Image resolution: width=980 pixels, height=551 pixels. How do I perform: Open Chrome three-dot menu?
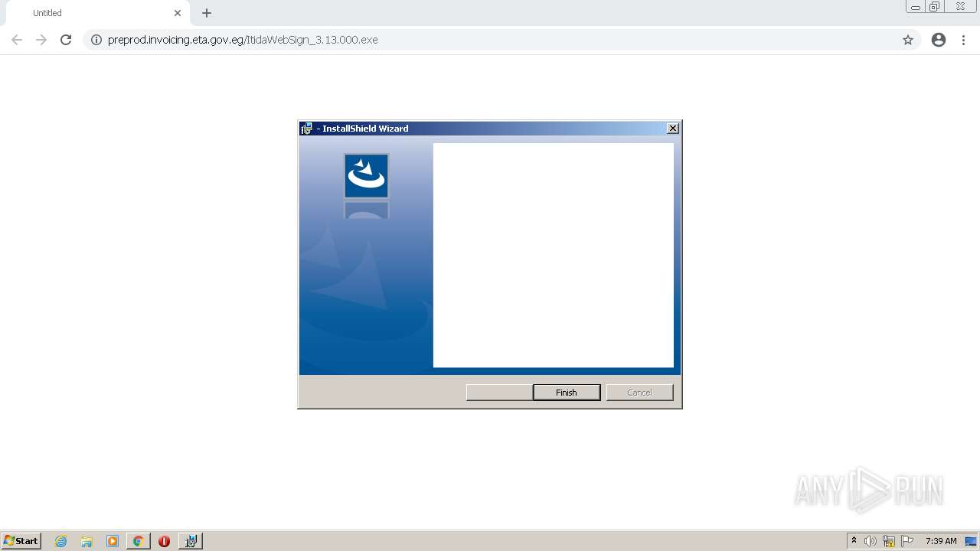964,40
